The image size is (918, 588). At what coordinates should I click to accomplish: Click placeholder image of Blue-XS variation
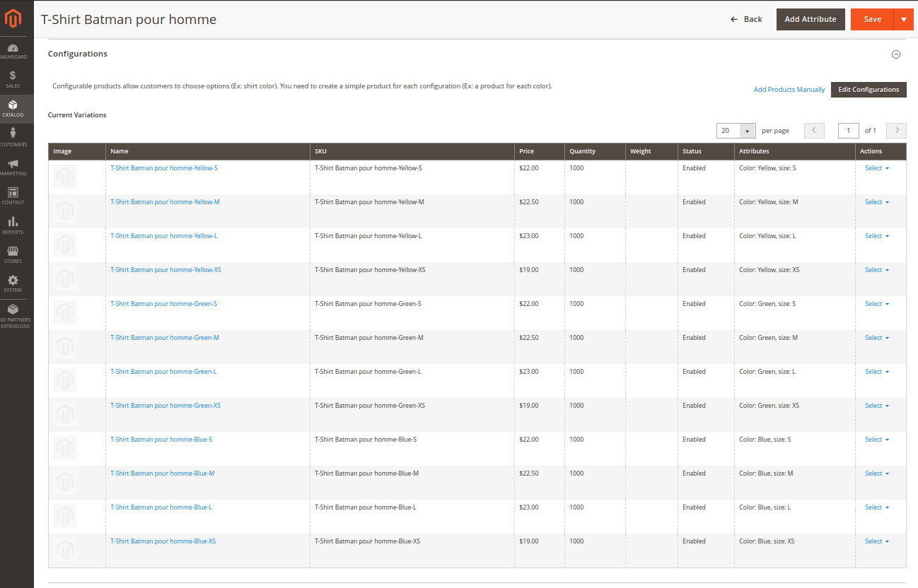click(65, 550)
